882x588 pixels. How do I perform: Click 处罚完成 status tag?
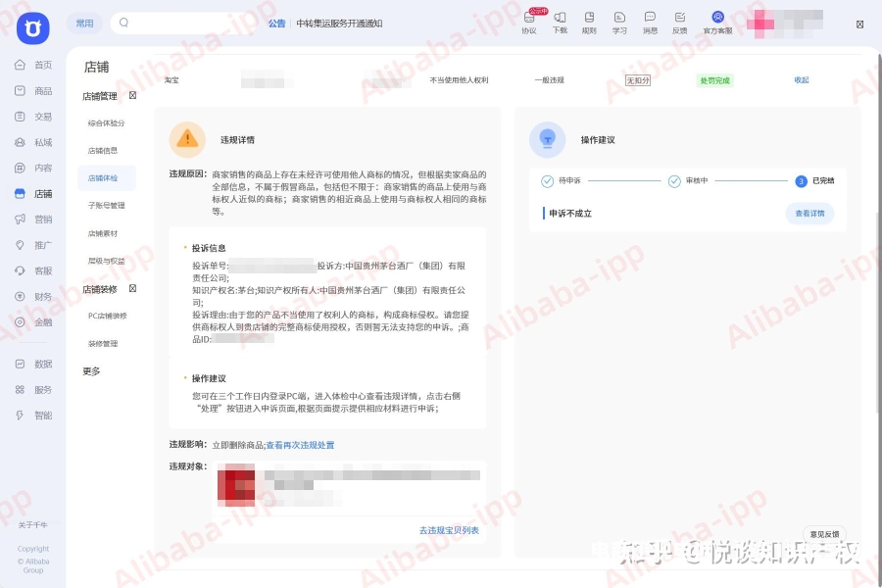click(x=714, y=80)
